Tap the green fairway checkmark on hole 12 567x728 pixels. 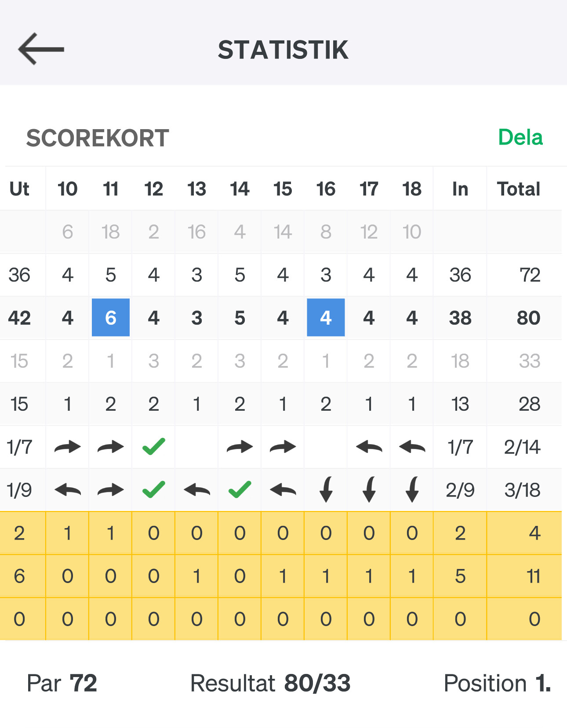coord(154,447)
